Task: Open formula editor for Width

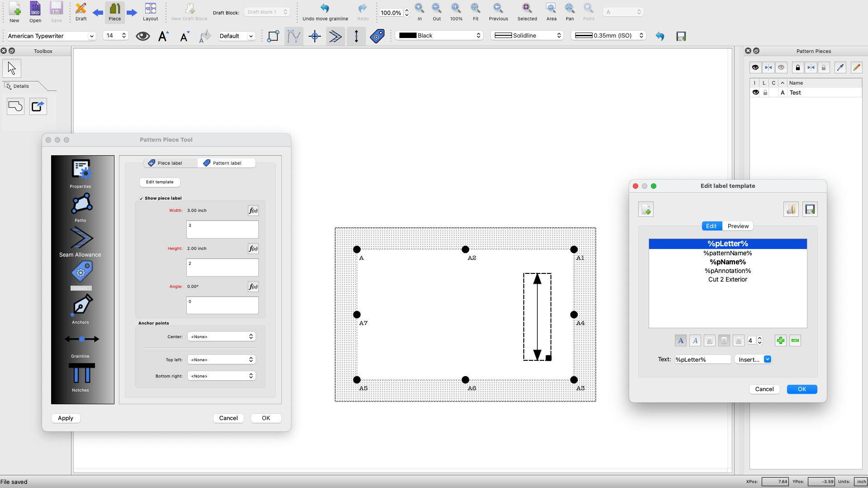Action: (x=253, y=211)
